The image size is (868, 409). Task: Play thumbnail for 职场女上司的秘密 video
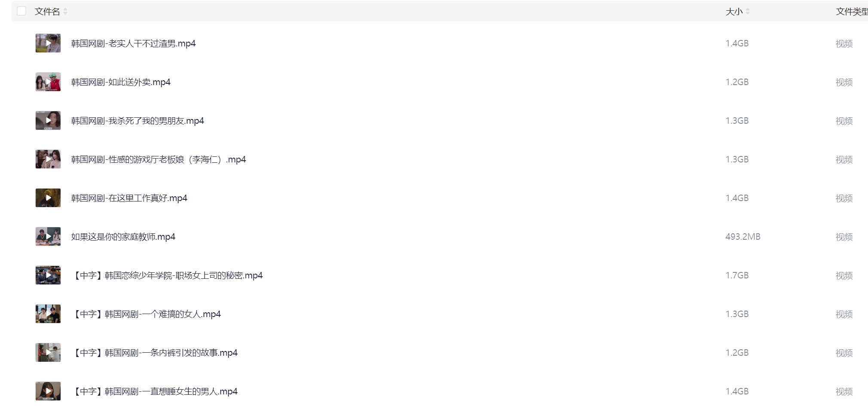48,275
